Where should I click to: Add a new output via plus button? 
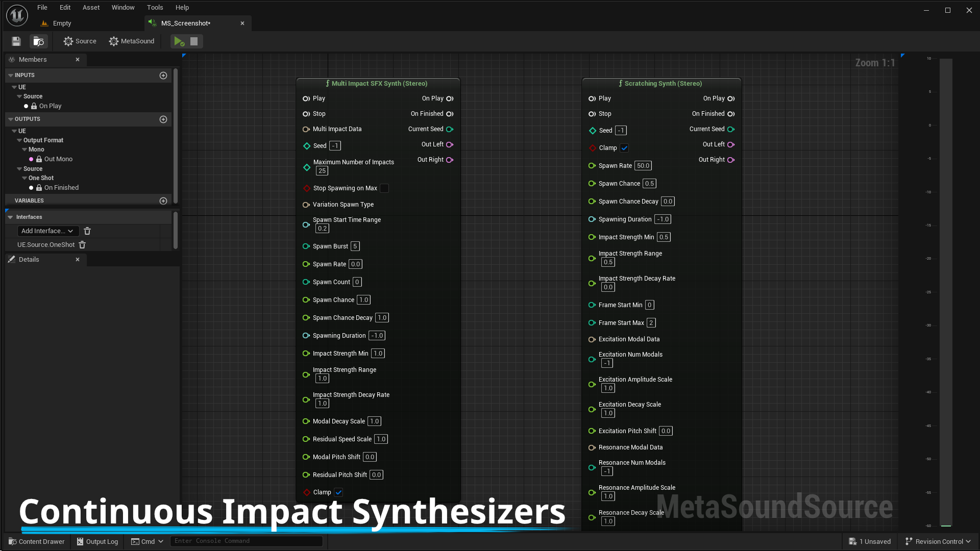coord(163,119)
